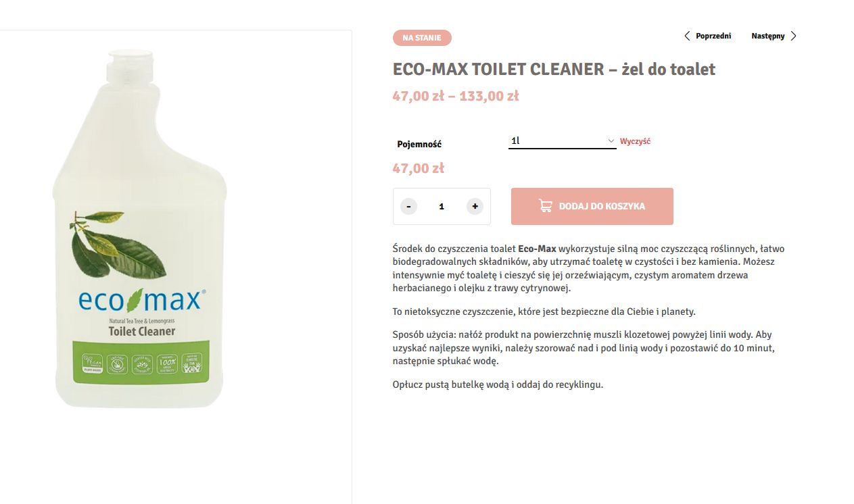
Task: Click the quantity number input field
Action: tap(442, 206)
